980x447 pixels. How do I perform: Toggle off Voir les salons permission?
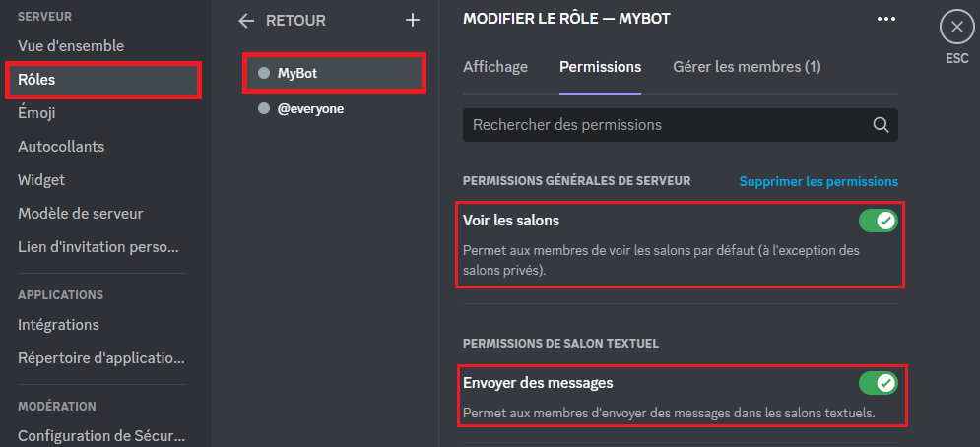coord(879,221)
